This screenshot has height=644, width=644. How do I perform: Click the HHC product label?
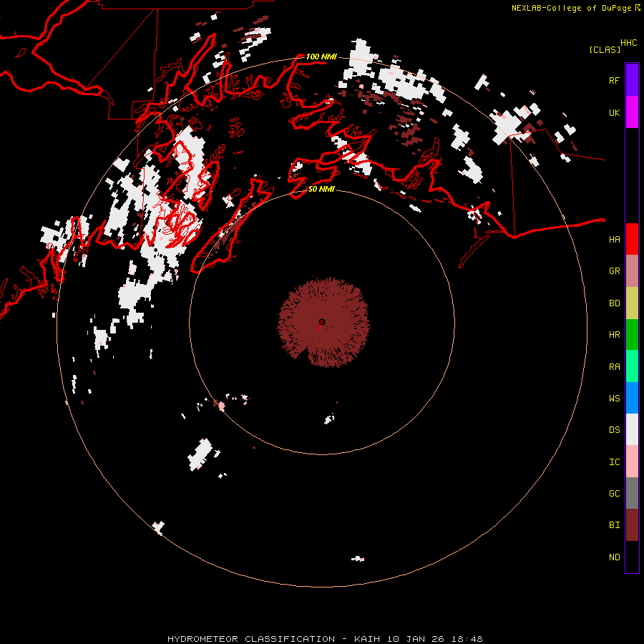coord(628,43)
